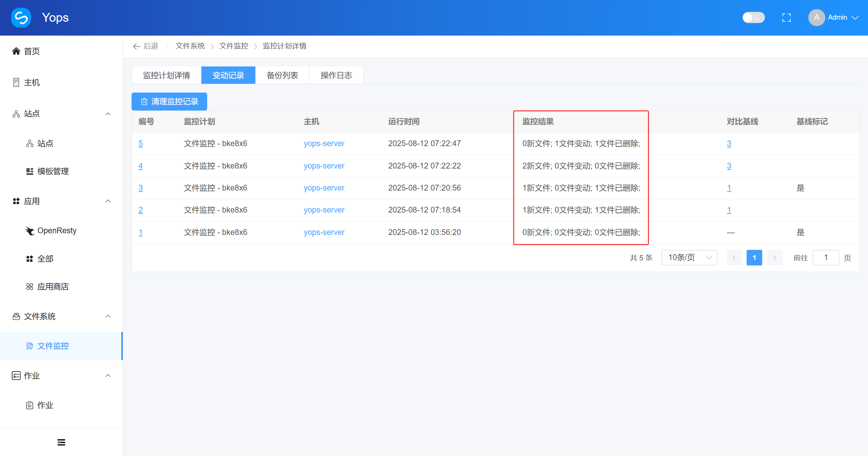Collapse sidebar using the bottom menu icon
This screenshot has height=456, width=868.
pyautogui.click(x=61, y=442)
